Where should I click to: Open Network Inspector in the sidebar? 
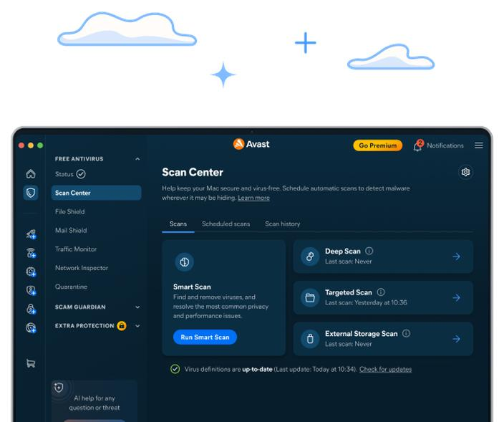(82, 268)
